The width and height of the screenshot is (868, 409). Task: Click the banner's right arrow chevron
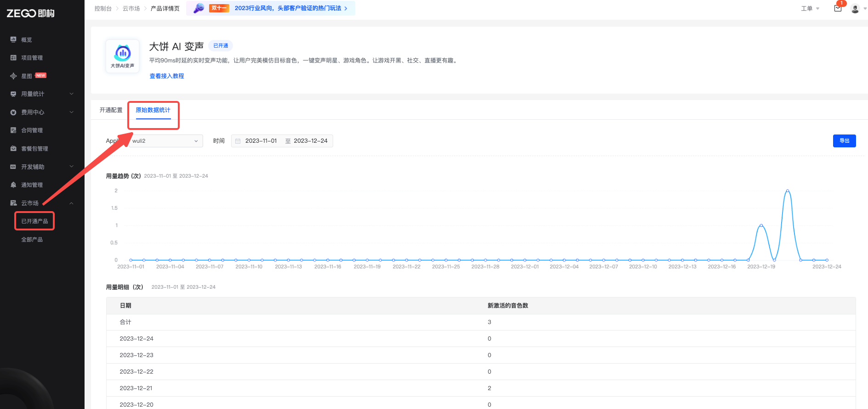tap(346, 8)
